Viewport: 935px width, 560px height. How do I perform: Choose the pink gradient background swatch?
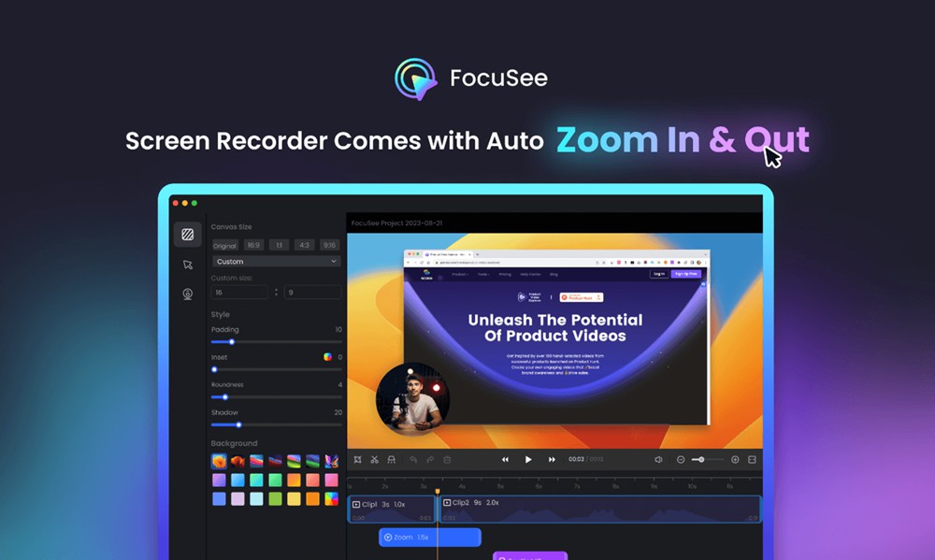[x=332, y=481]
